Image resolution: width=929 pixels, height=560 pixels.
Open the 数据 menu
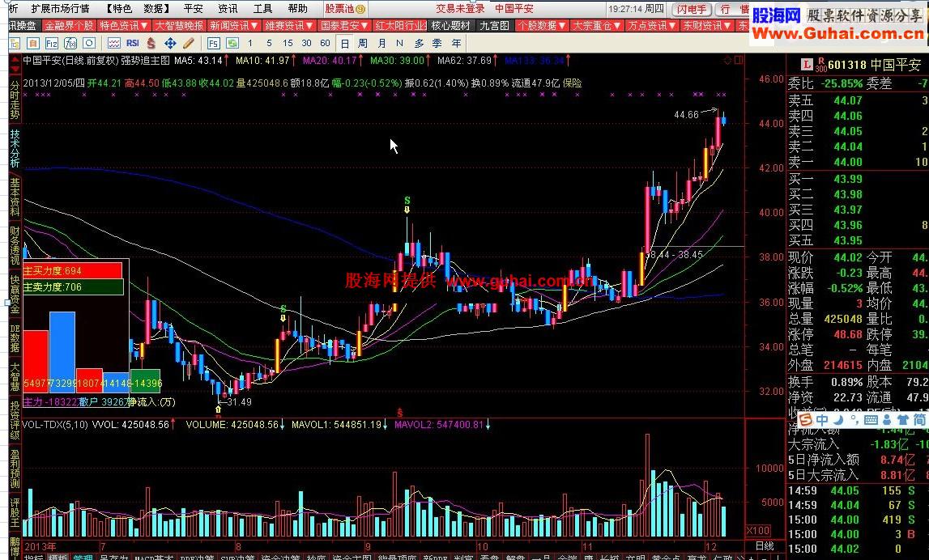point(156,9)
